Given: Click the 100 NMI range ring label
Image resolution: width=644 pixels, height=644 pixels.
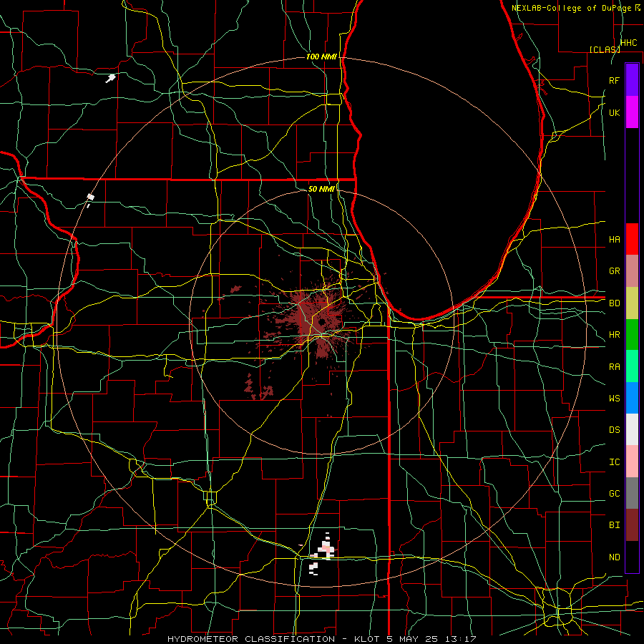Looking at the screenshot, I should pyautogui.click(x=321, y=57).
